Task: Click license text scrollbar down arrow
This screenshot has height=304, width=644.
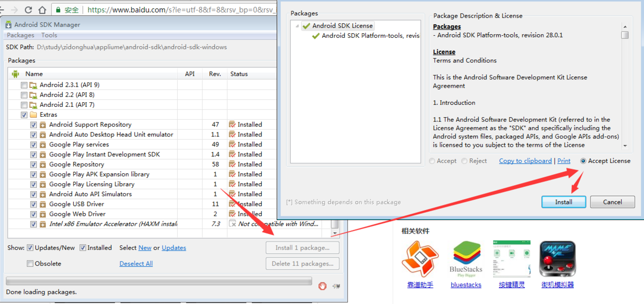Action: pyautogui.click(x=625, y=146)
